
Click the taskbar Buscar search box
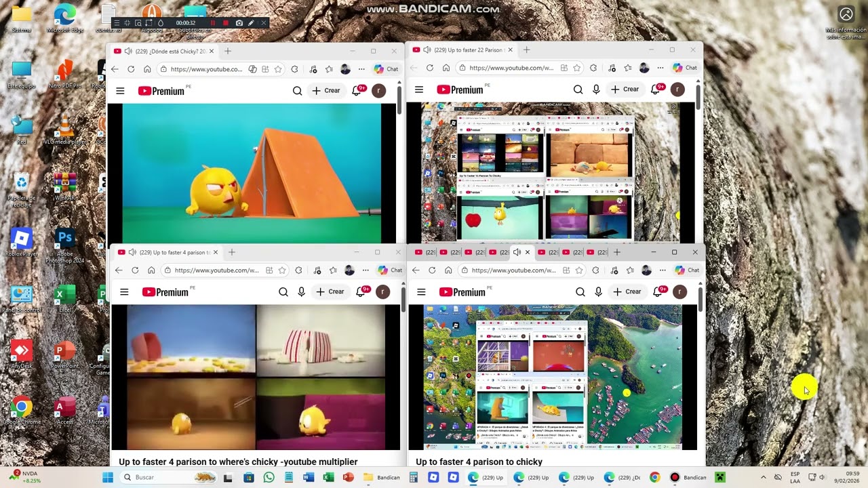pos(169,477)
